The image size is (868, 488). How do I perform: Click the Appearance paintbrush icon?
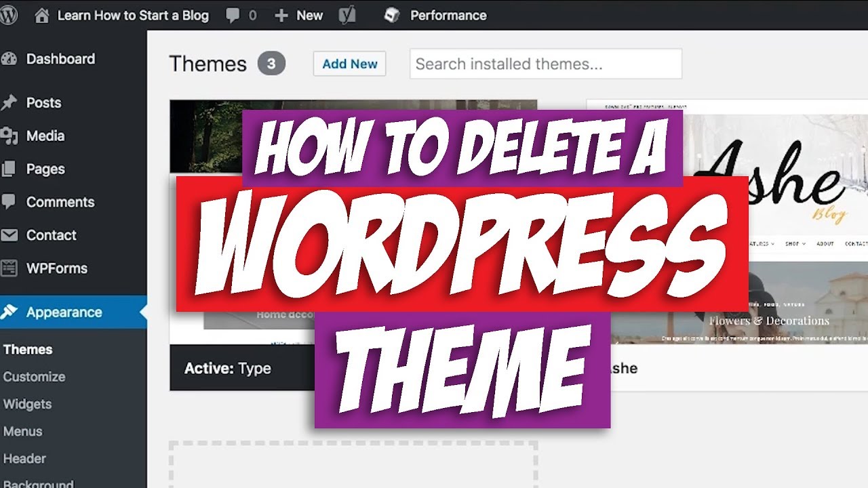9,312
